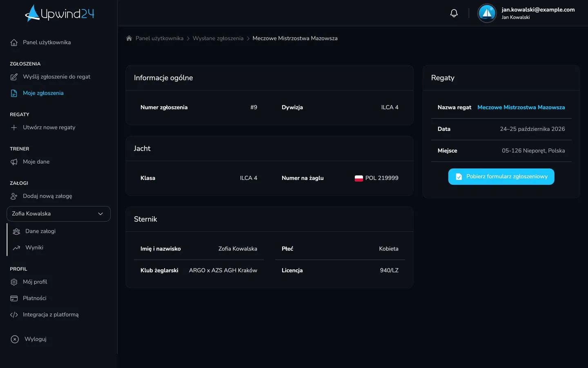Viewport: 588px width, 368px height.
Task: Expand the Zofia Kowalska crew dropdown
Action: tap(58, 214)
